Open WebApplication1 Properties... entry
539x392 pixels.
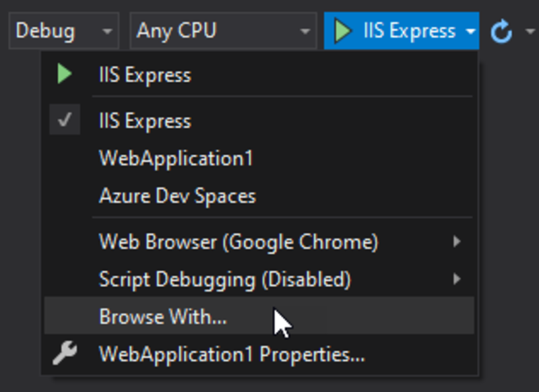(259, 354)
